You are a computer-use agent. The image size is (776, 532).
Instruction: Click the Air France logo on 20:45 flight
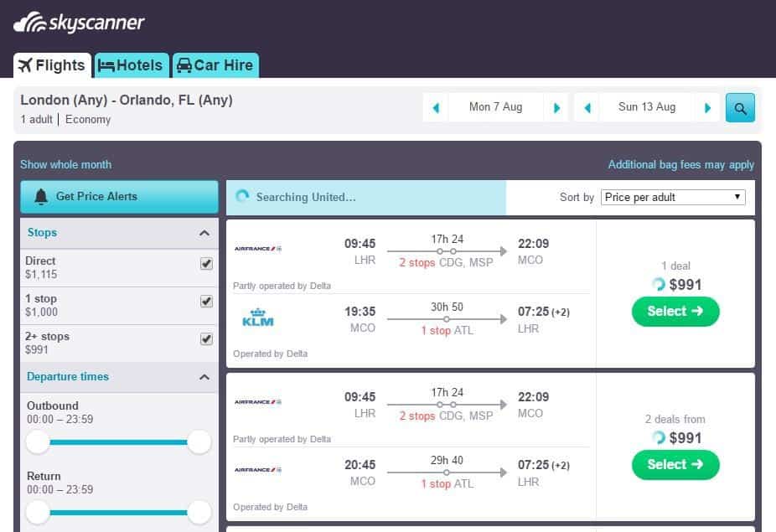[258, 470]
